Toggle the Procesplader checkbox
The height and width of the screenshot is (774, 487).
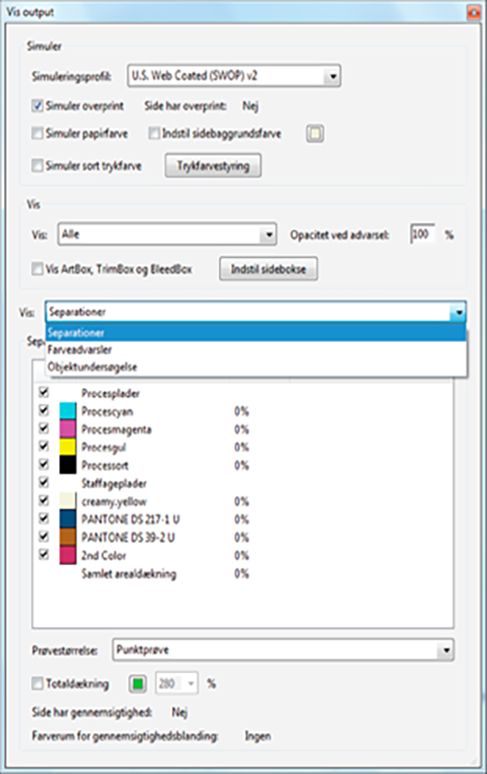click(44, 392)
